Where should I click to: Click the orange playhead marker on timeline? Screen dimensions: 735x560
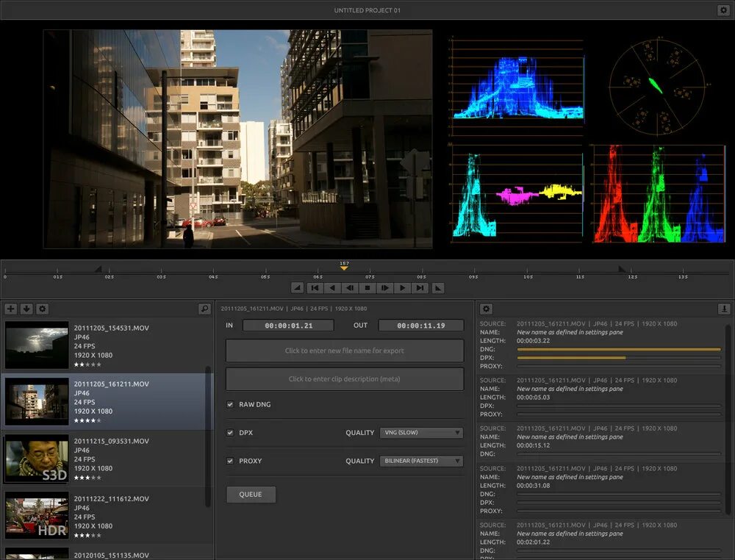[x=344, y=268]
